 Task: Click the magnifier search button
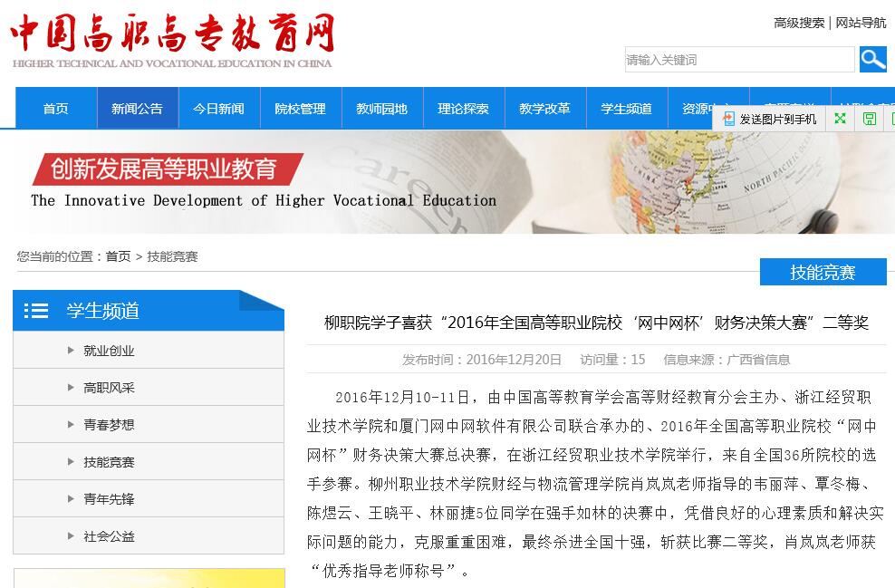(872, 60)
